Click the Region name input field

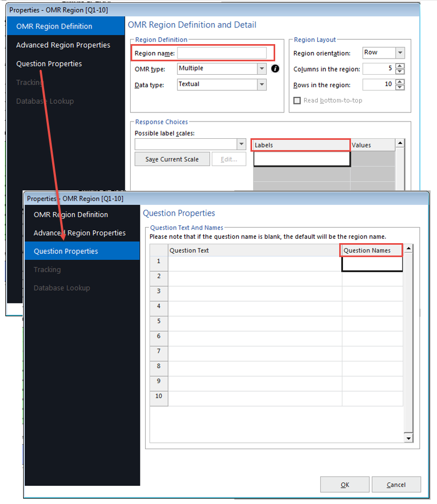(x=221, y=53)
